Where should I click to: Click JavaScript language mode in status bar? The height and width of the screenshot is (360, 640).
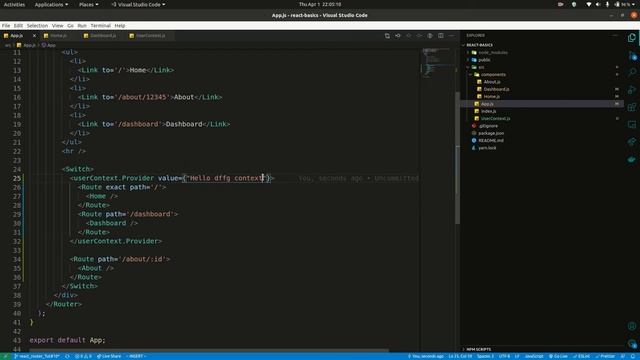click(534, 356)
